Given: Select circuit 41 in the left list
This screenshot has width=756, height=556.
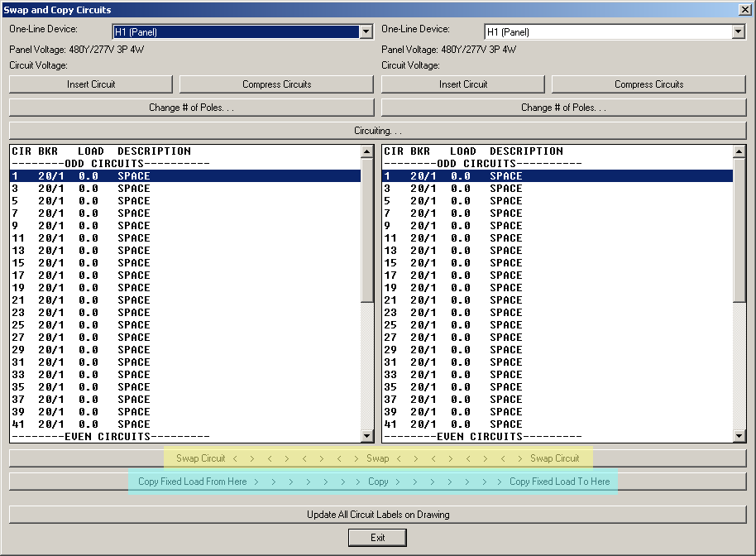Looking at the screenshot, I should click(185, 424).
